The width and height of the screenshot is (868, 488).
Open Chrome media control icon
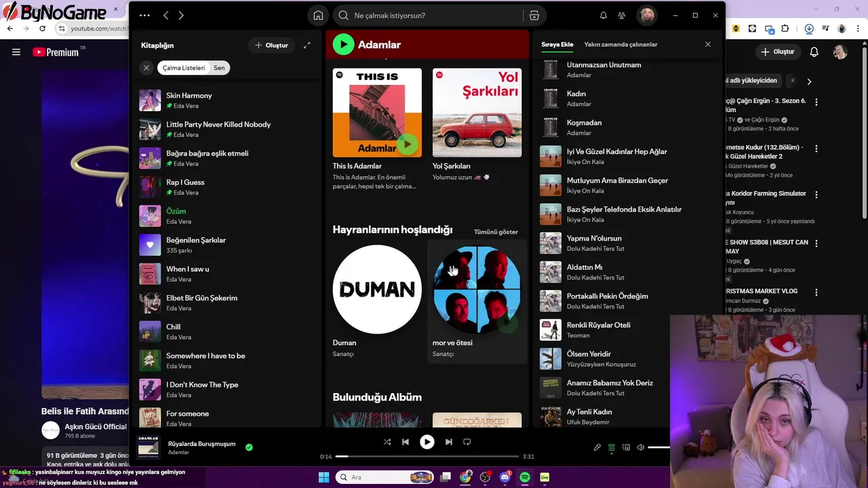pyautogui.click(x=825, y=28)
